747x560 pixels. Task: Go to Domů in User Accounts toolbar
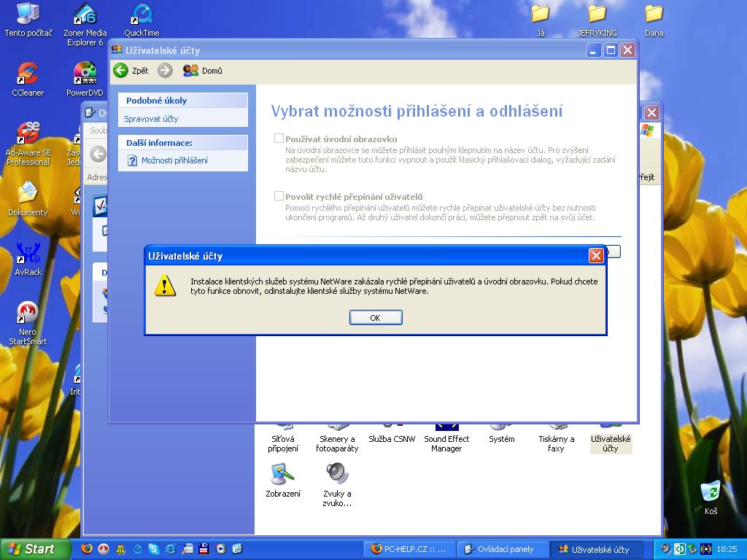pos(203,71)
